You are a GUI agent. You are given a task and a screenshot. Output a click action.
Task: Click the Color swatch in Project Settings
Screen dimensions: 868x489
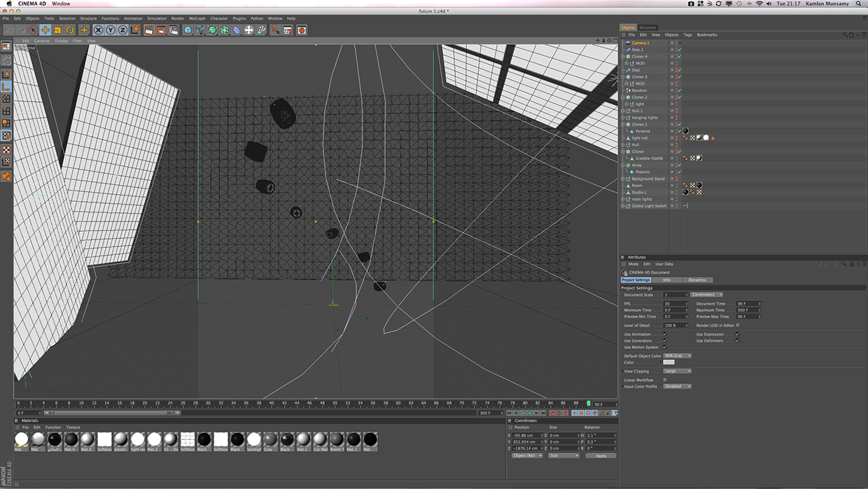point(668,362)
